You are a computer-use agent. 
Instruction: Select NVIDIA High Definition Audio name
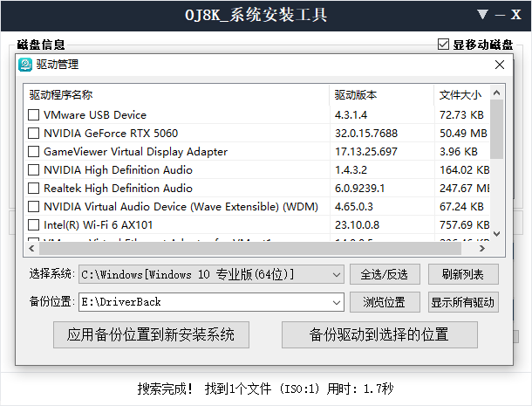pyautogui.click(x=118, y=170)
